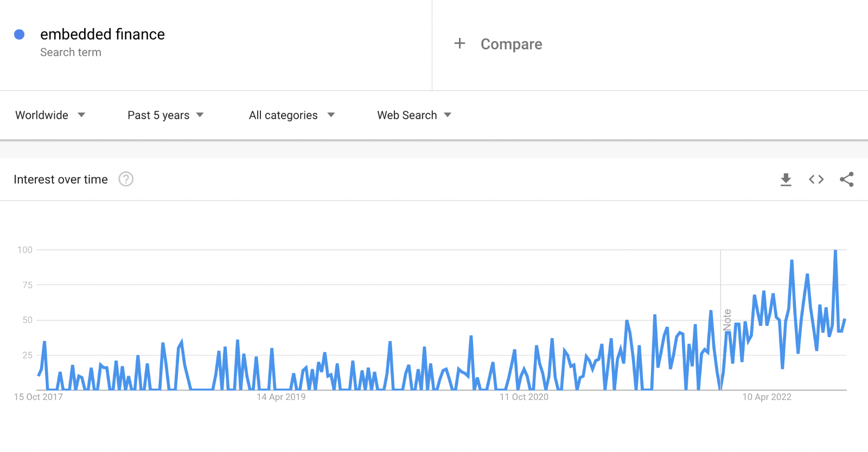Download the interest over time data
Image resolution: width=868 pixels, height=452 pixels.
786,179
